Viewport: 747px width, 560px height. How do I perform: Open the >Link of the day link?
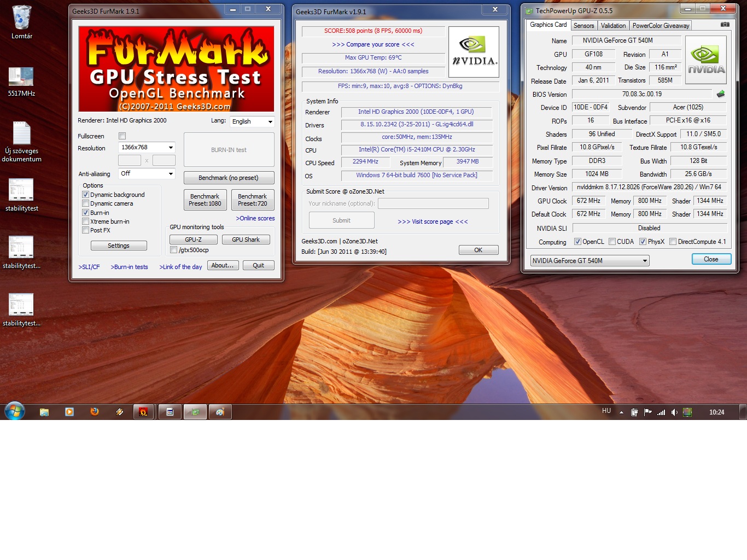pyautogui.click(x=181, y=267)
